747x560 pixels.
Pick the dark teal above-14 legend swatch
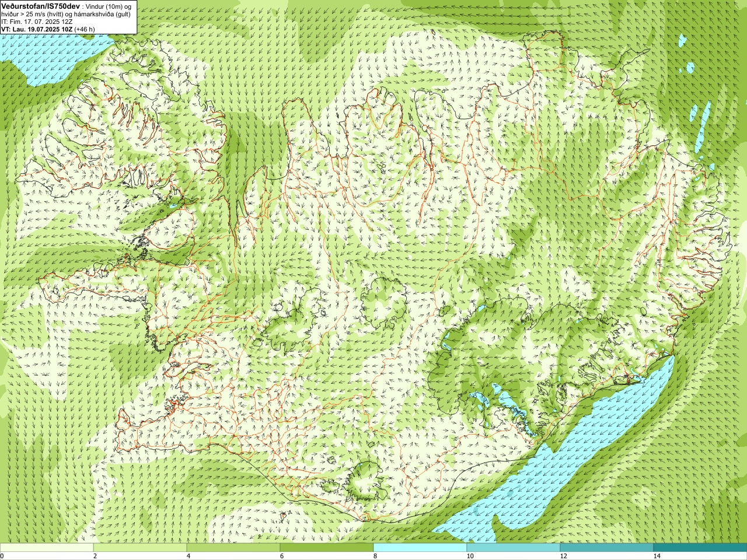700,548
